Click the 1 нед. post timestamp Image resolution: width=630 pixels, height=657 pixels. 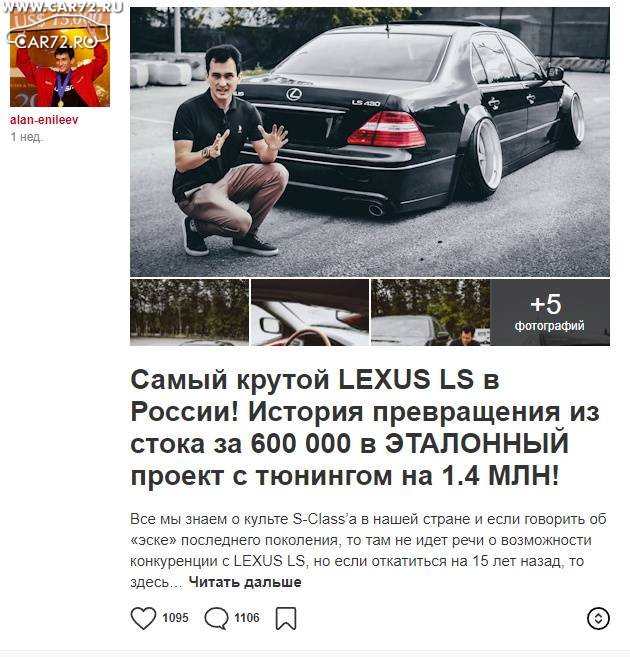point(26,137)
